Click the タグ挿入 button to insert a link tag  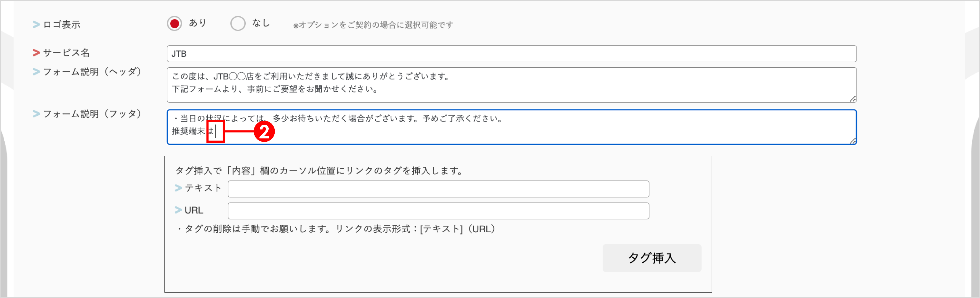point(652,258)
